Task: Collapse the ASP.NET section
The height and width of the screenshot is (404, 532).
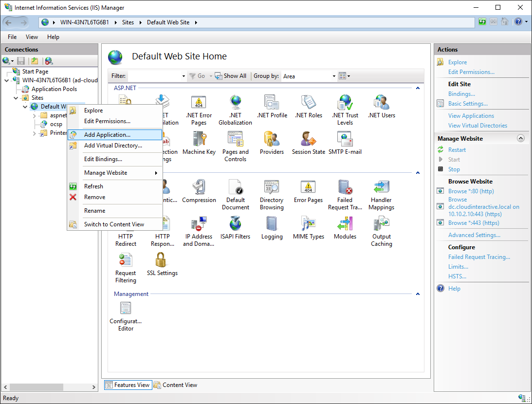Action: [418, 88]
